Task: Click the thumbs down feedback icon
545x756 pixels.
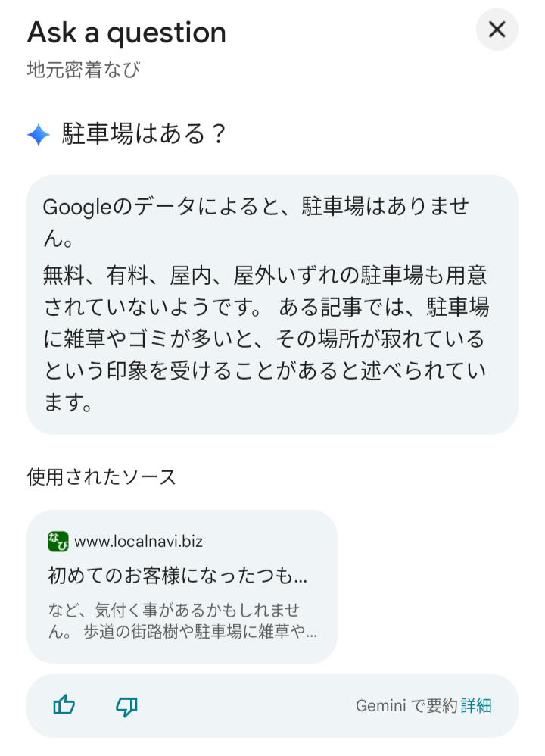Action: tap(126, 706)
